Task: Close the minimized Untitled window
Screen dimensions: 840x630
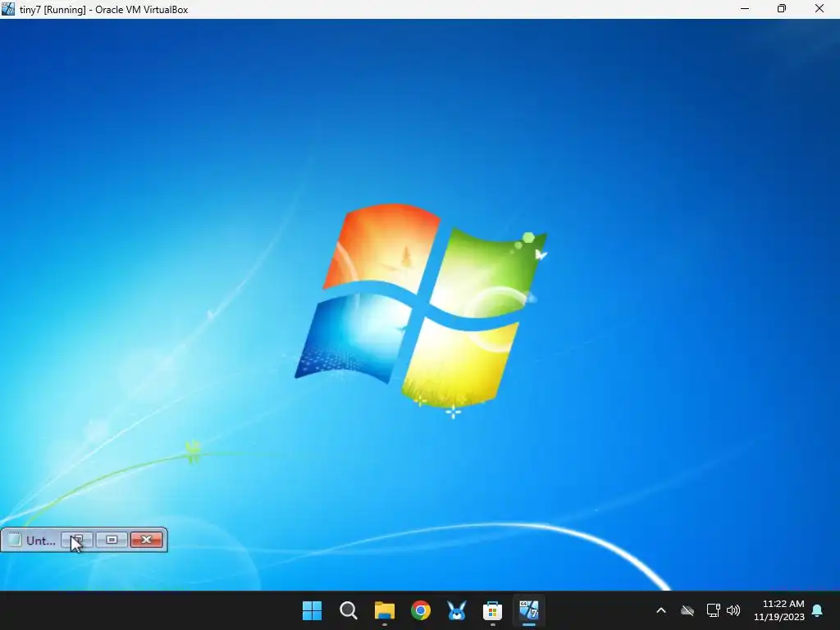Action: (x=146, y=540)
